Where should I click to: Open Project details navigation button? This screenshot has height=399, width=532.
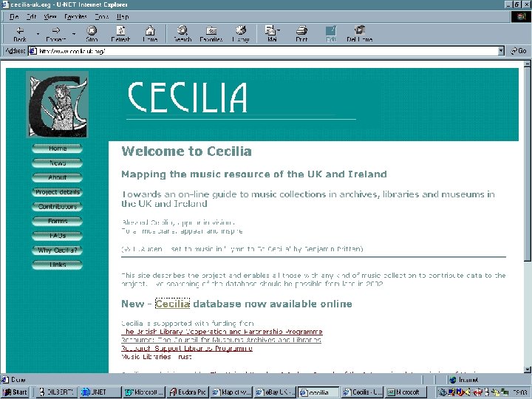58,192
